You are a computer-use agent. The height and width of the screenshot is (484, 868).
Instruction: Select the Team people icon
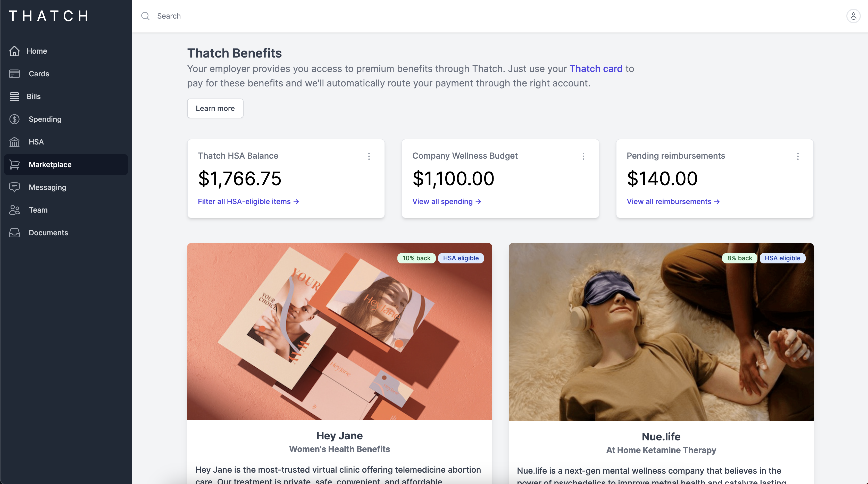pos(14,210)
